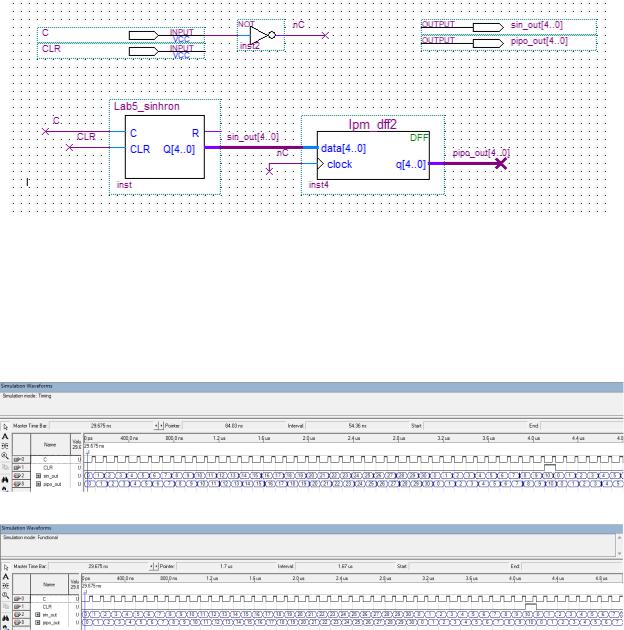The width and height of the screenshot is (624, 630).
Task: Click the 'clock' port of lpm_dff2
Action: pyautogui.click(x=340, y=164)
